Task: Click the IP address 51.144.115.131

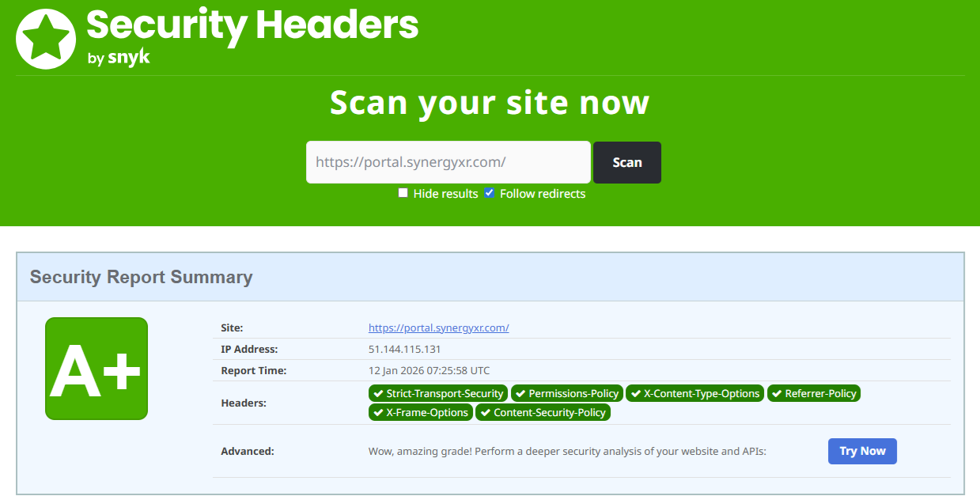Action: (404, 349)
